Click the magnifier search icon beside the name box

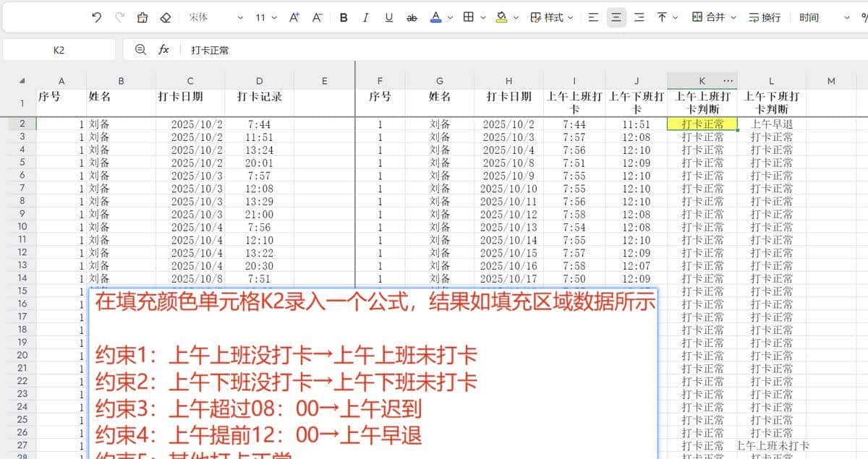coord(139,49)
